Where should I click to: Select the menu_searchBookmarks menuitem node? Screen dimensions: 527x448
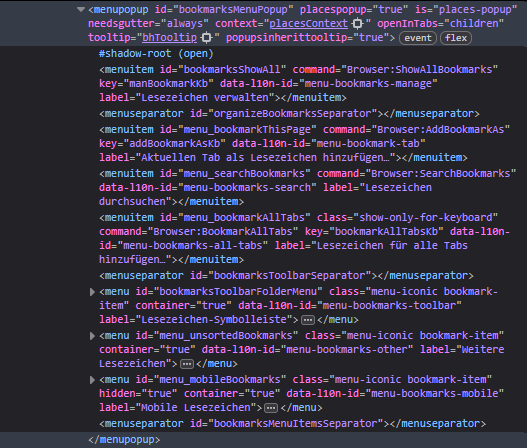[308, 188]
